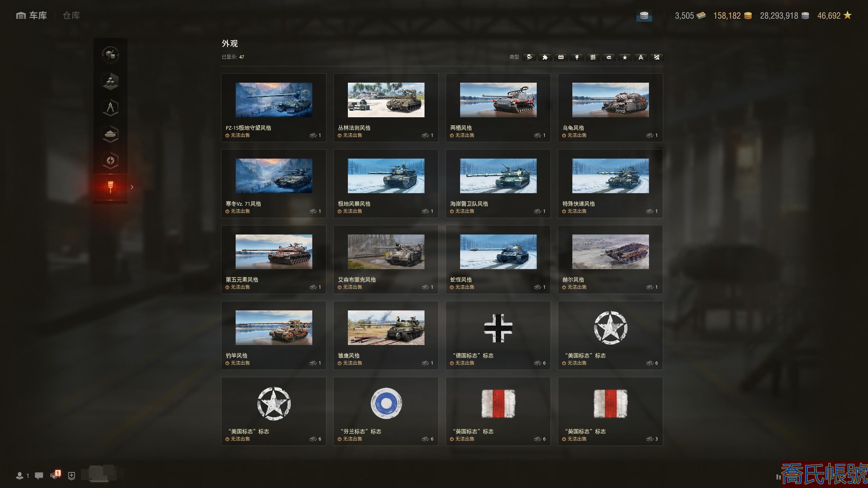Toggle the star emblem type filter

[625, 57]
